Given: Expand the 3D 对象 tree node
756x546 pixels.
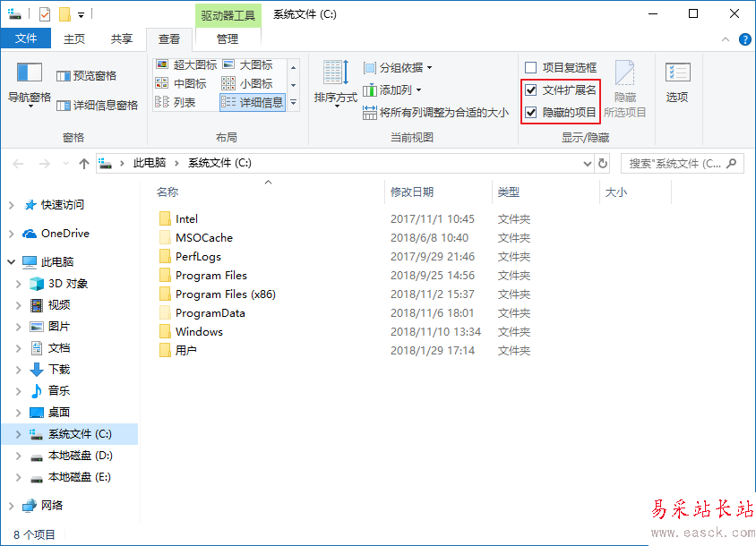Looking at the screenshot, I should (18, 284).
